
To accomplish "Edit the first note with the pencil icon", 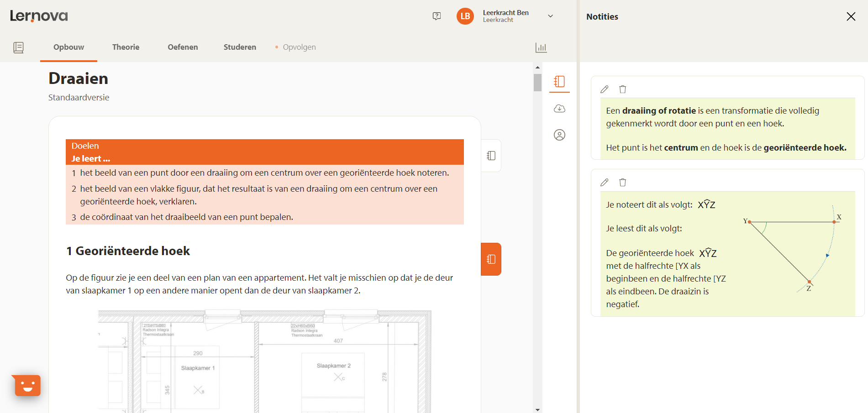I will pos(605,89).
